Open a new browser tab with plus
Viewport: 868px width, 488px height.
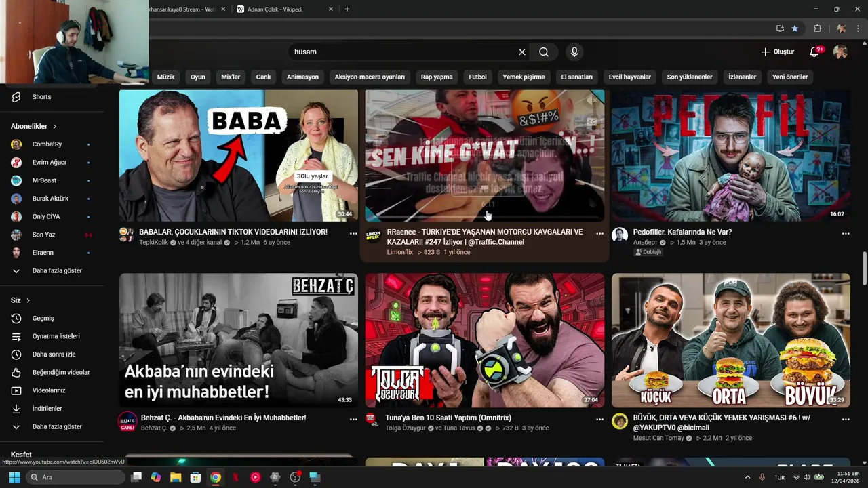347,9
